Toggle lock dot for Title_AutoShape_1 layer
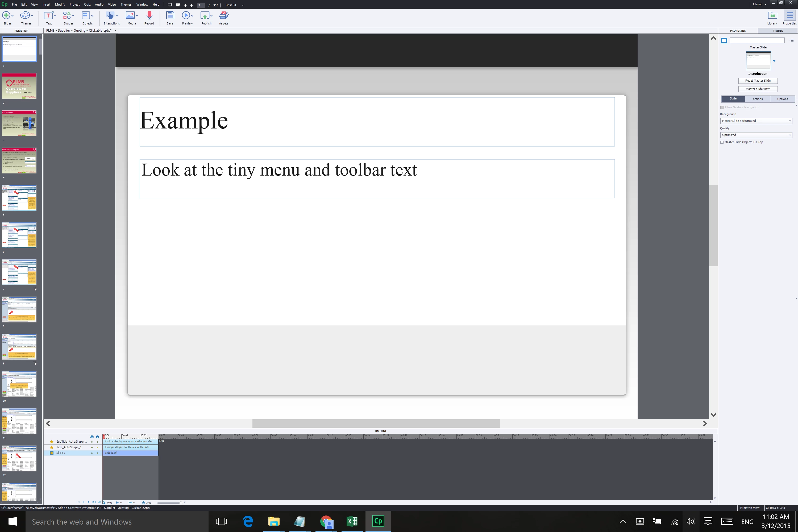798x532 pixels. point(97,447)
